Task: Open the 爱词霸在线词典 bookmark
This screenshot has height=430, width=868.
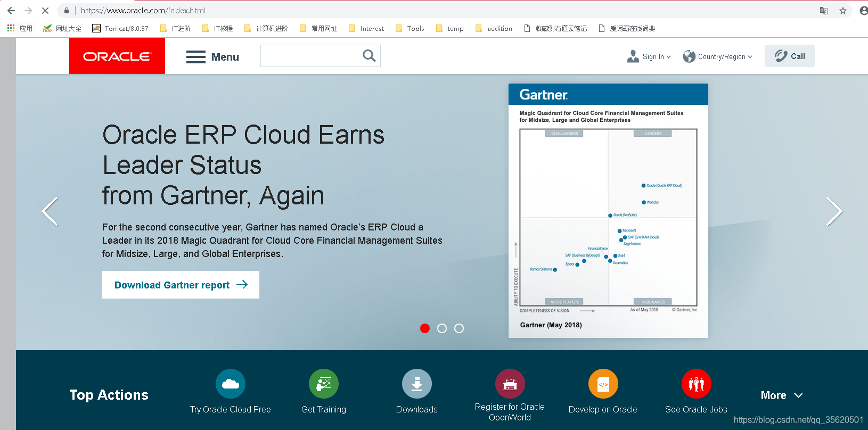Action: pos(627,28)
